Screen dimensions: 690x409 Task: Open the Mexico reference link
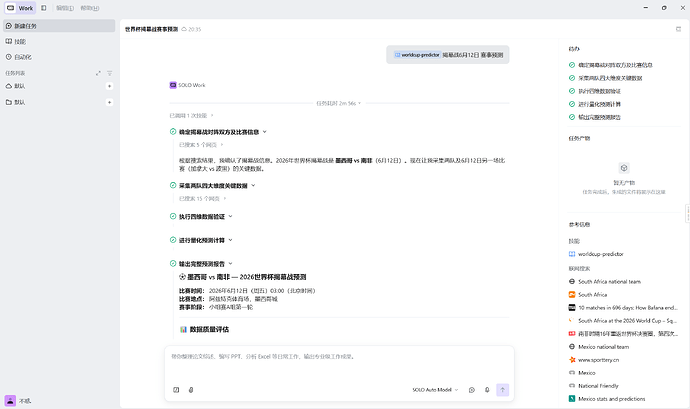point(582,373)
